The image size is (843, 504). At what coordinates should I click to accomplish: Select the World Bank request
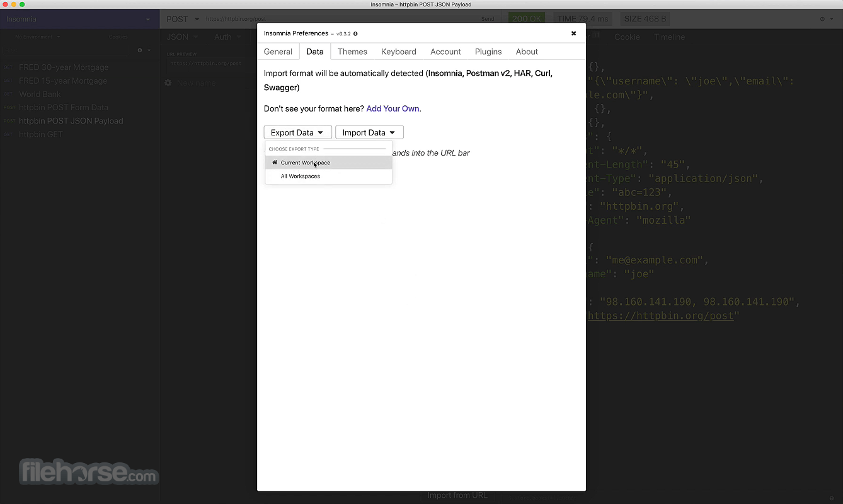[x=79, y=94]
